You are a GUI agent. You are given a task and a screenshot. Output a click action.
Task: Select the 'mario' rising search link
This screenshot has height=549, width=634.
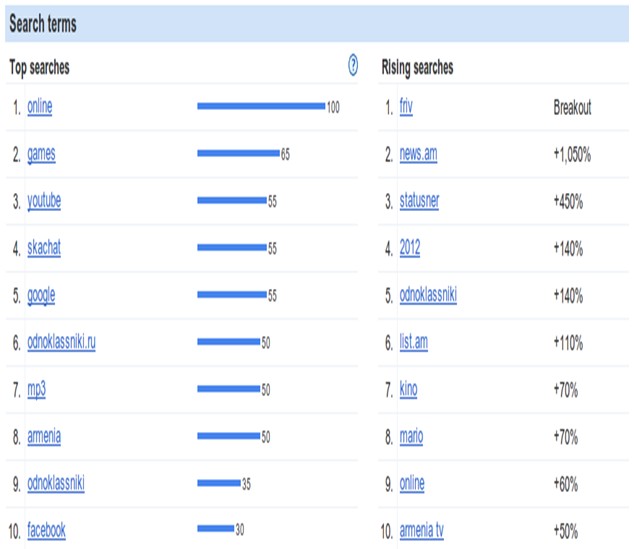pos(411,436)
